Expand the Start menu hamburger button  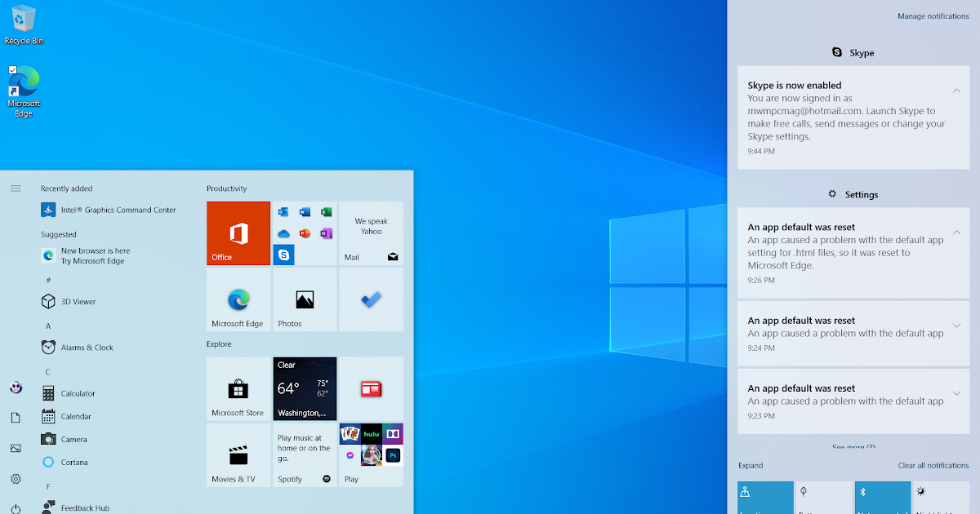click(16, 188)
